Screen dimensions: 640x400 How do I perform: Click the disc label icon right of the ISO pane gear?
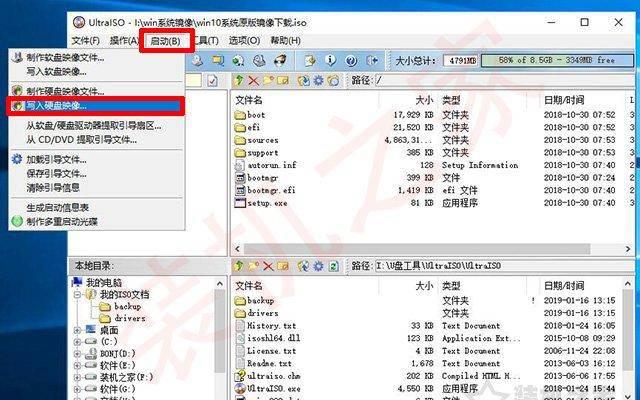(333, 80)
